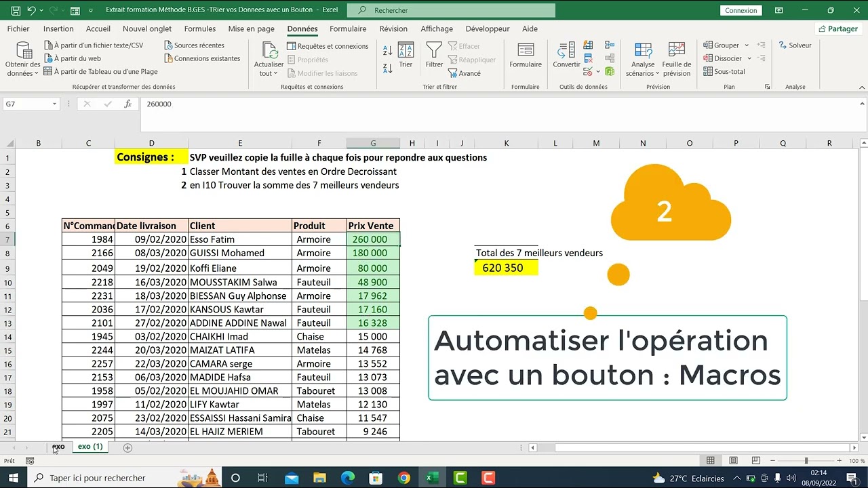
Task: Open Microsoft Edge from the taskbar
Action: (x=348, y=478)
